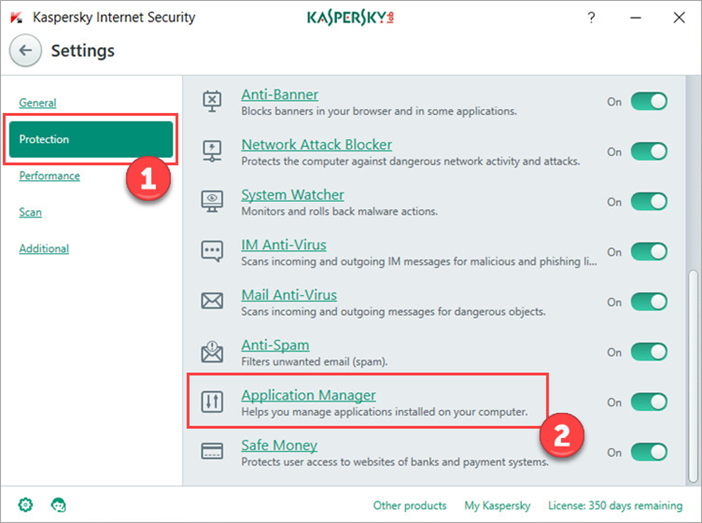Screen dimensions: 702x523
Task: Click the Anti-Spam envelope warning icon
Action: tap(212, 352)
